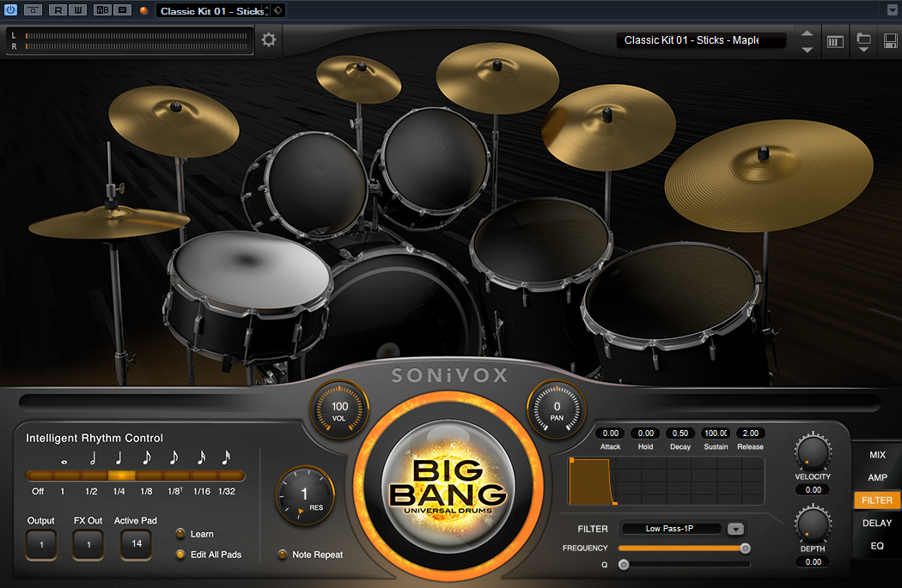Click the envelope graph display

[666, 481]
